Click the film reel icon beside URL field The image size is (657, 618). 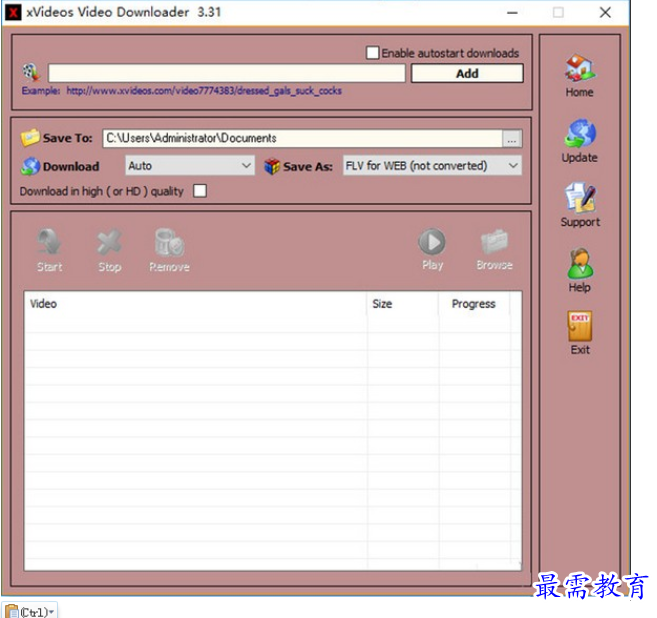click(x=31, y=72)
